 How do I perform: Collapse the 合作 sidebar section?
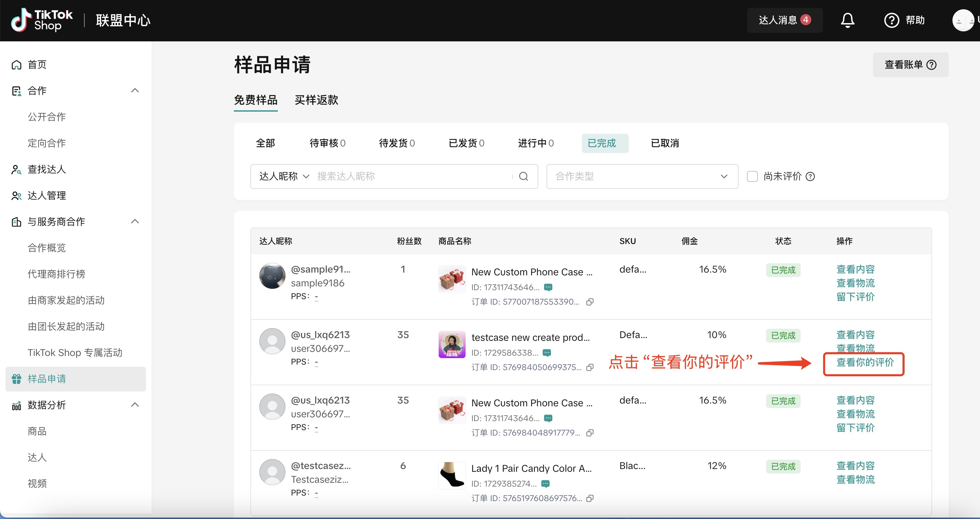pos(135,91)
